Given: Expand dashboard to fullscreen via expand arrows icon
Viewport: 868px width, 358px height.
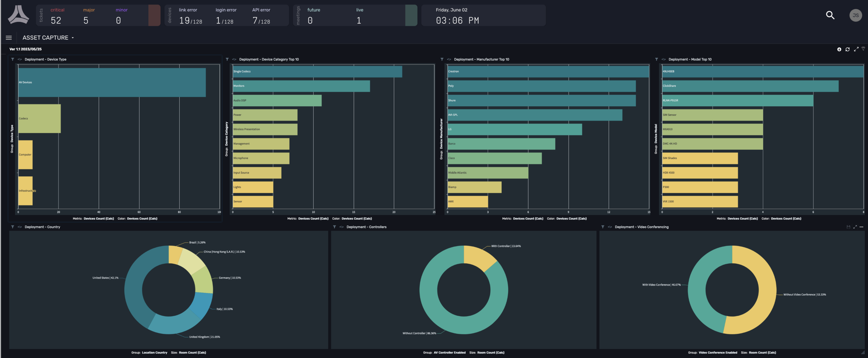Looking at the screenshot, I should pyautogui.click(x=856, y=49).
